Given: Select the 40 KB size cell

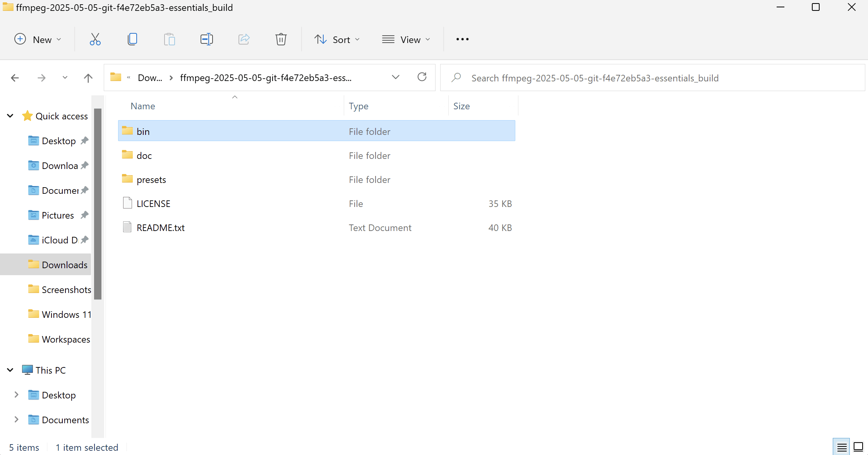Looking at the screenshot, I should 500,227.
